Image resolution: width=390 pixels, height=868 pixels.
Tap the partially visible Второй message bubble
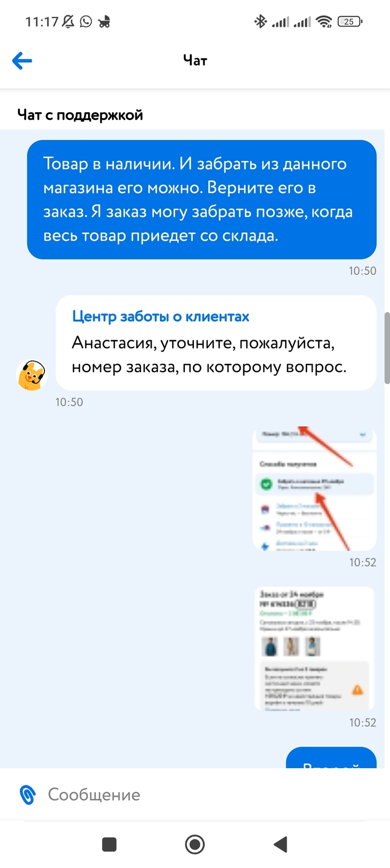click(x=331, y=758)
